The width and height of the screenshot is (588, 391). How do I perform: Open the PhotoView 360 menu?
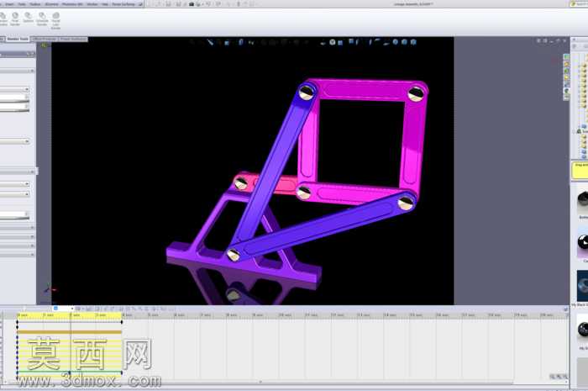pyautogui.click(x=71, y=4)
